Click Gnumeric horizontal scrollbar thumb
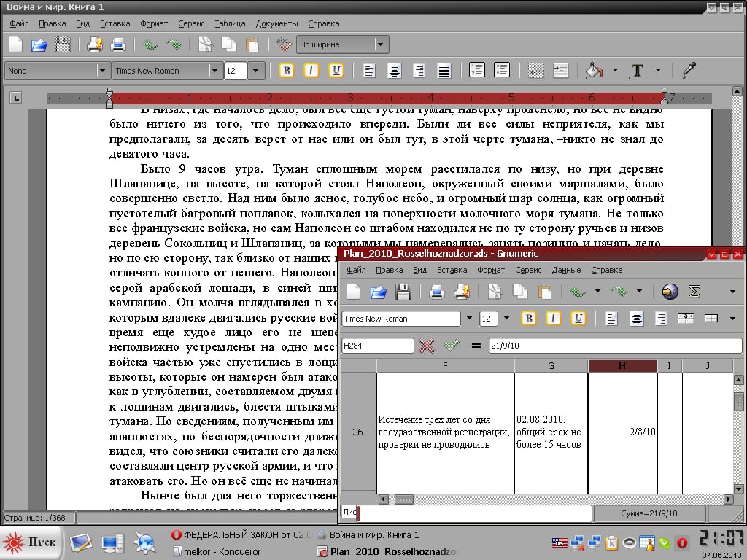The height and width of the screenshot is (560, 747). coord(403,499)
